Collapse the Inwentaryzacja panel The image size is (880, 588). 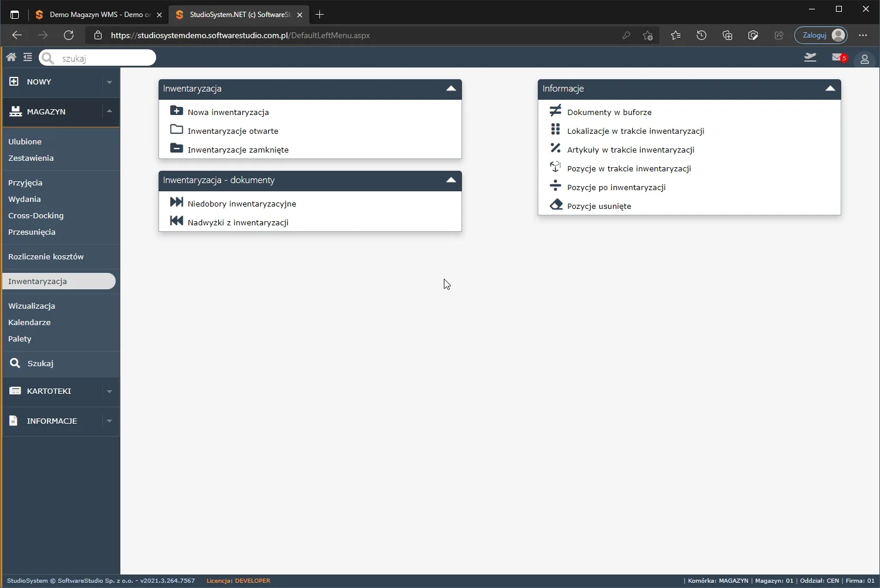[451, 89]
